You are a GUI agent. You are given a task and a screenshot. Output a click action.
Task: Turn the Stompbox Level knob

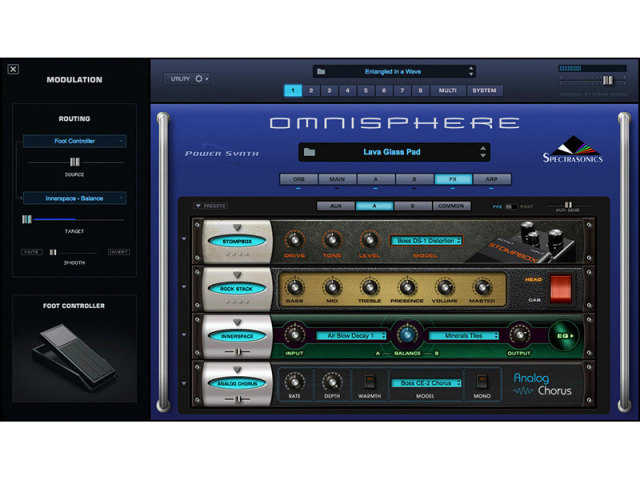369,240
